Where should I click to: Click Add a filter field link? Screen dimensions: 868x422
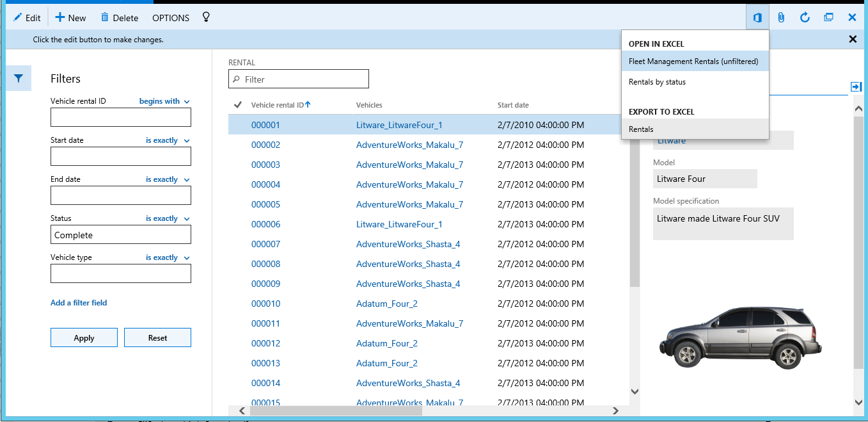point(79,303)
